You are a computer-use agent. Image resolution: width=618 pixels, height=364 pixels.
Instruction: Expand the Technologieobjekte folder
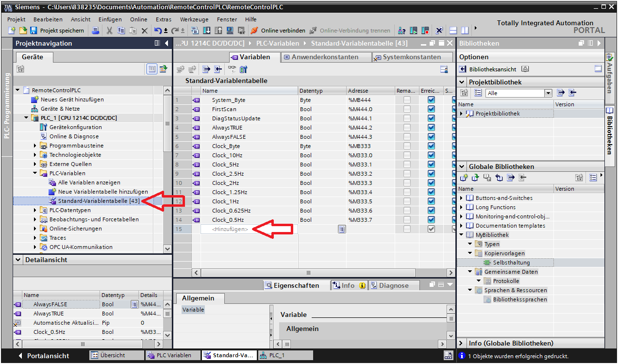(x=35, y=155)
